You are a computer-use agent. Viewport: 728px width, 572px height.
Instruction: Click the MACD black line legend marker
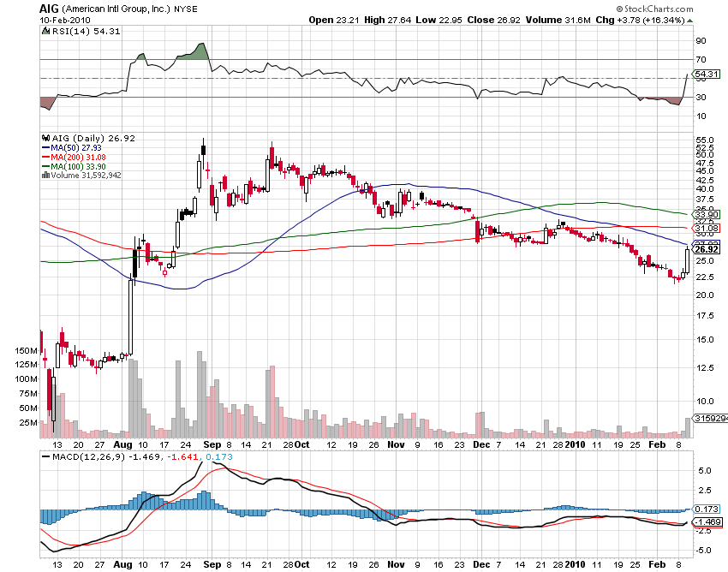pyautogui.click(x=45, y=457)
